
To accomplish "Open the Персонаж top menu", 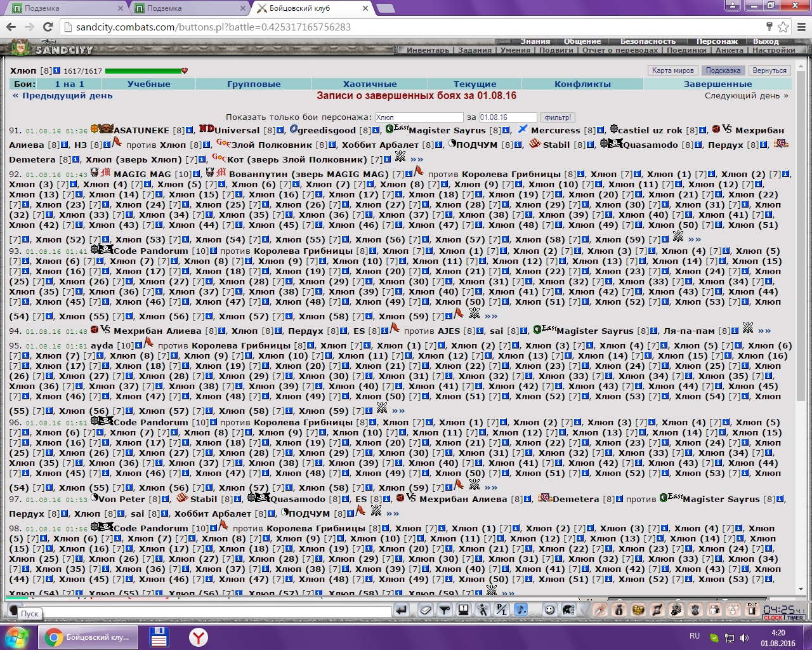I will tap(717, 41).
